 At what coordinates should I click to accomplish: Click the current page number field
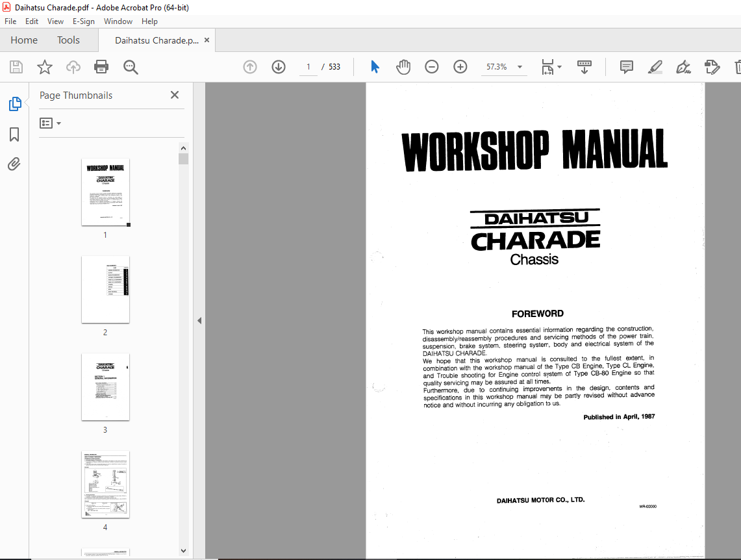[308, 67]
